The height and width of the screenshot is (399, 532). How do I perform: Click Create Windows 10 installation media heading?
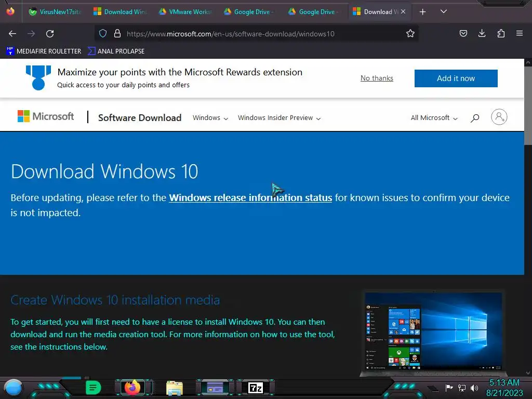(115, 300)
